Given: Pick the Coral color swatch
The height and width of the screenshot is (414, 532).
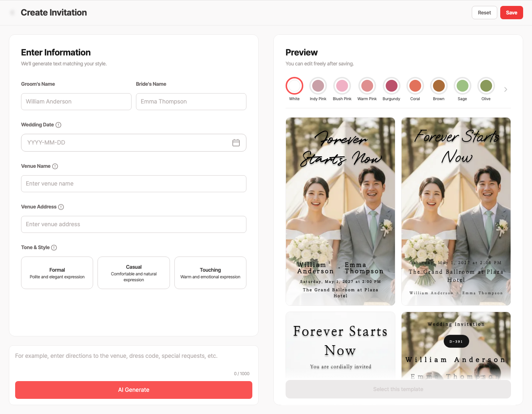Looking at the screenshot, I should coord(415,86).
